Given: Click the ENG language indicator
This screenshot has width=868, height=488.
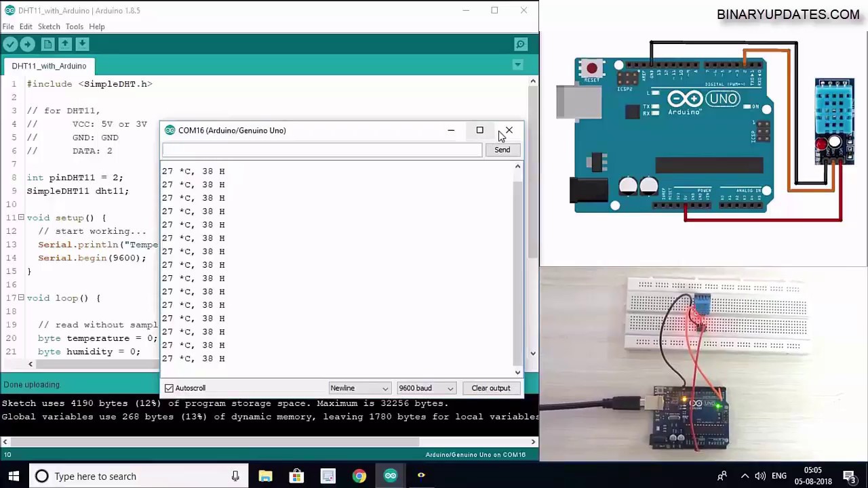Looking at the screenshot, I should 779,476.
